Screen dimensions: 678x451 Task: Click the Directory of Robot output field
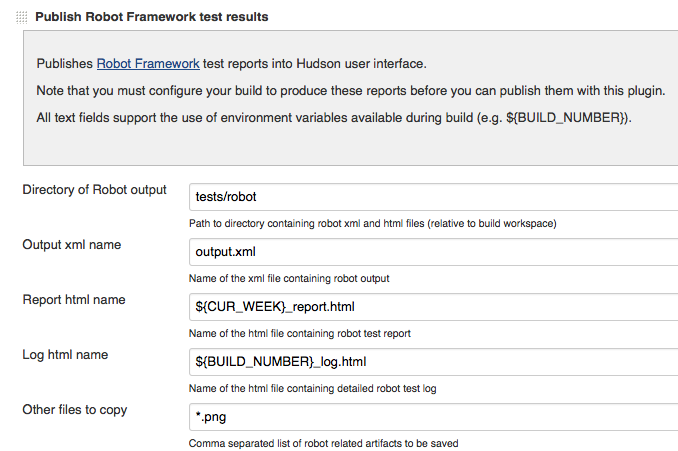(432, 197)
